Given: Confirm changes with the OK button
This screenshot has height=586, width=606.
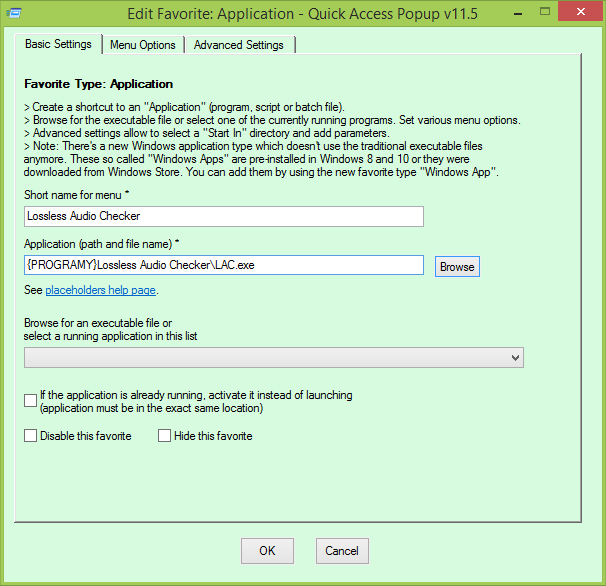Looking at the screenshot, I should [x=267, y=551].
